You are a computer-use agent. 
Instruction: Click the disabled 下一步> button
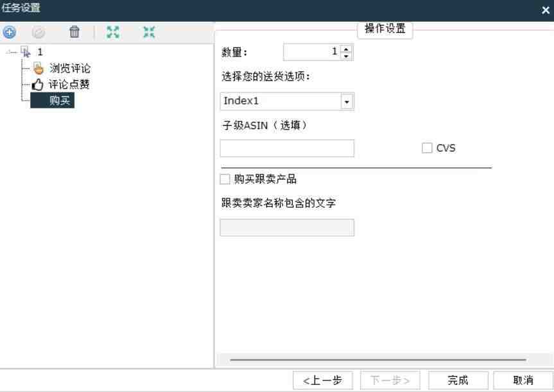click(390, 380)
